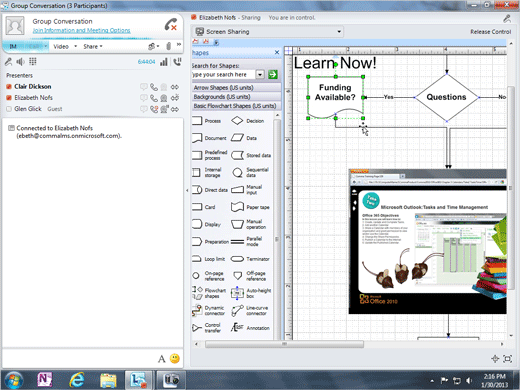520x390 pixels.
Task: Select the Decision shape stencil
Action: tap(248, 121)
